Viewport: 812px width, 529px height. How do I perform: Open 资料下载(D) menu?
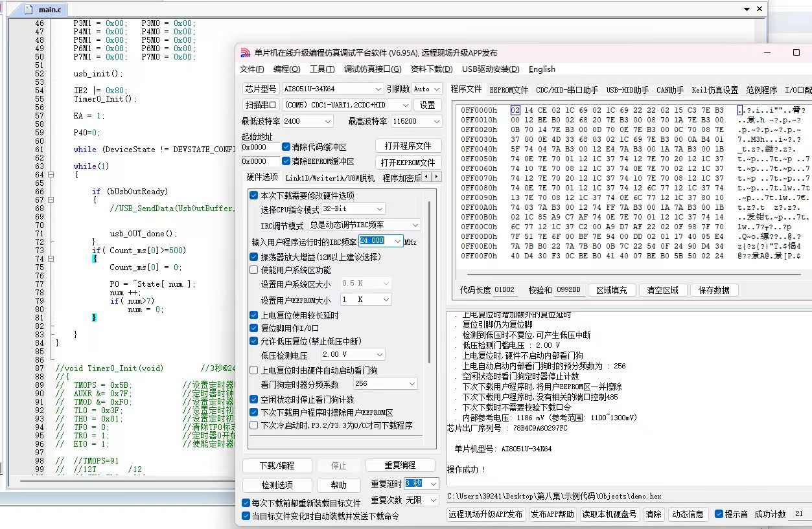[432, 69]
